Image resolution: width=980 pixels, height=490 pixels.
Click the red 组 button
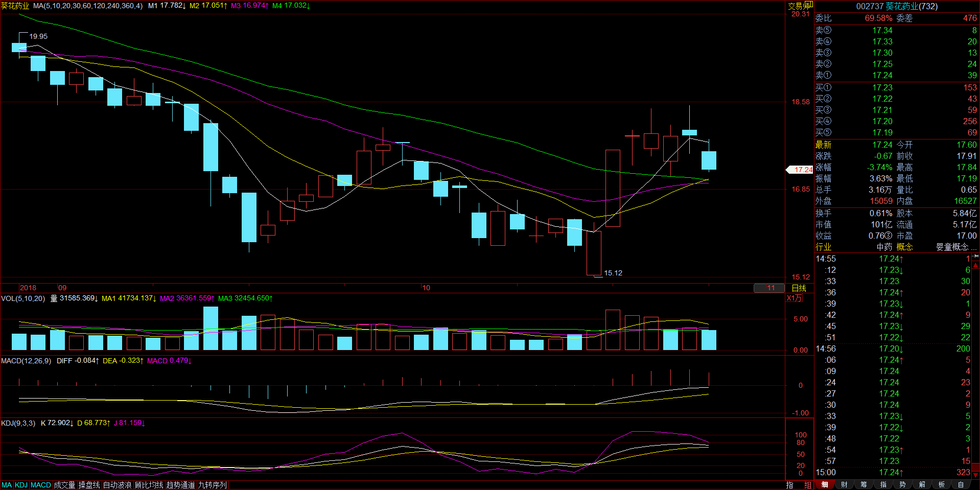pos(808,485)
